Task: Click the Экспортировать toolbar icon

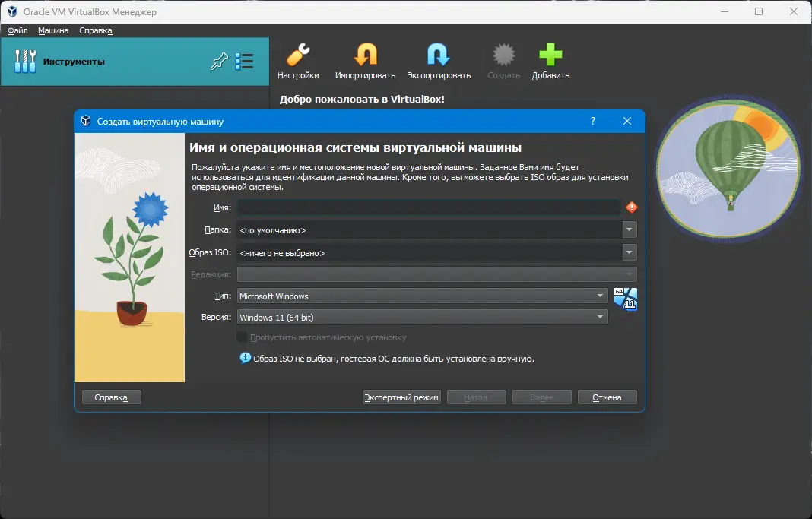Action: (438, 55)
